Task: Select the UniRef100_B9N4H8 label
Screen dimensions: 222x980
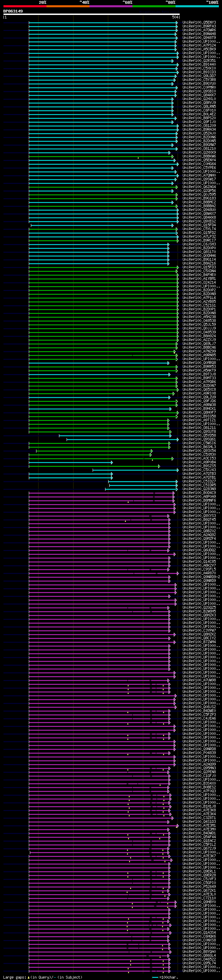Action: pyautogui.click(x=199, y=34)
